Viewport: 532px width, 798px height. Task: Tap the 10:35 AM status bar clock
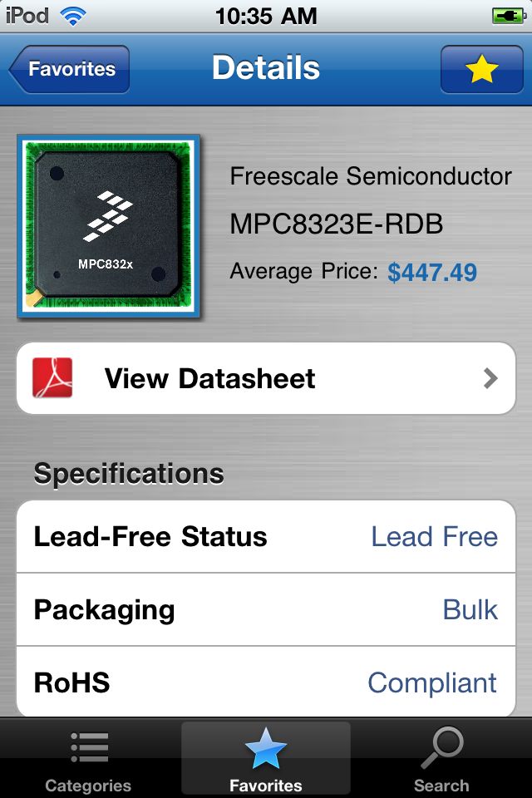click(266, 17)
